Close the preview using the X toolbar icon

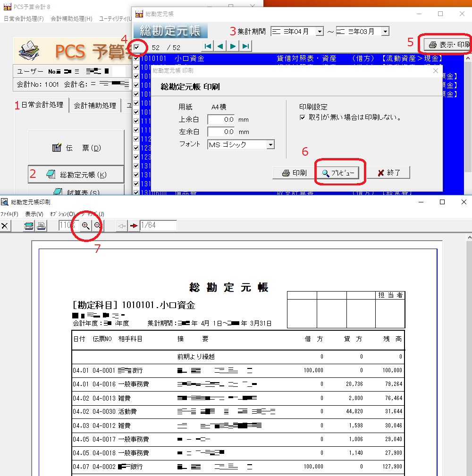tap(6, 225)
